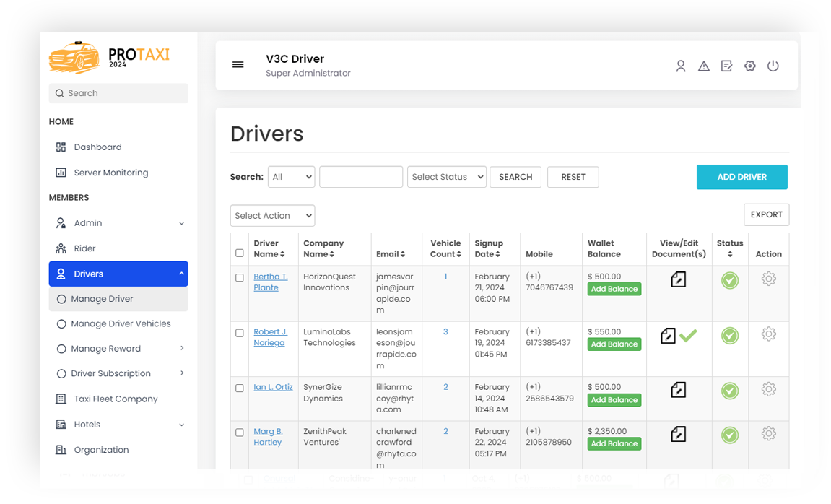Open driver link Ian L. Ortiz
The height and width of the screenshot is (504, 831).
pyautogui.click(x=273, y=388)
